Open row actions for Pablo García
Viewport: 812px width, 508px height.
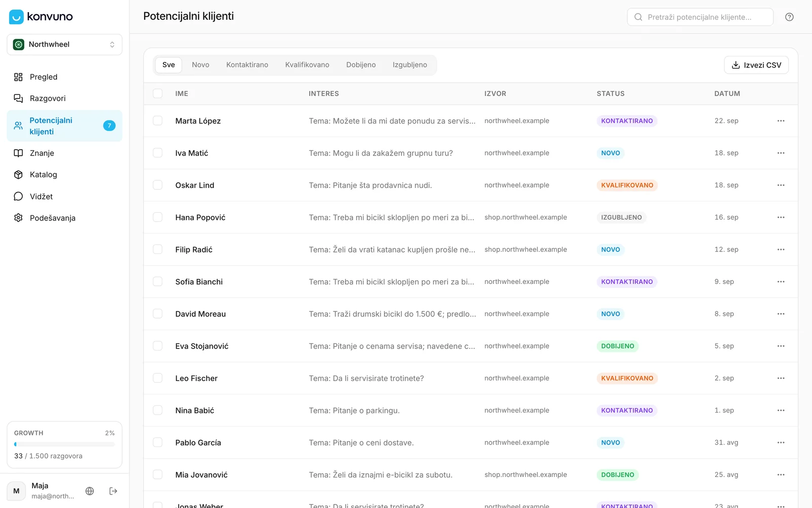pos(781,442)
